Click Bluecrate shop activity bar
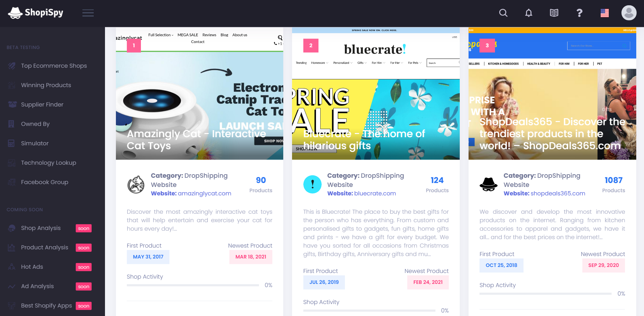The image size is (644, 316). click(x=369, y=311)
